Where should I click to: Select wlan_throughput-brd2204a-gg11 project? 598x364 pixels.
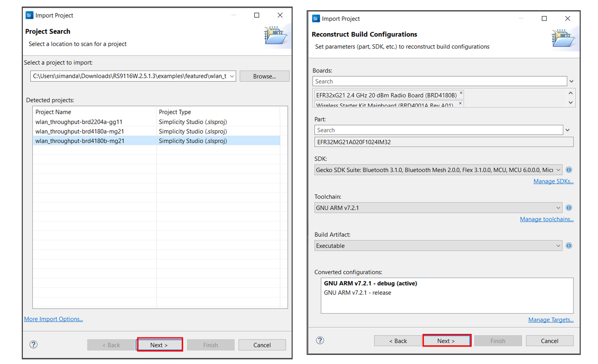coord(79,122)
